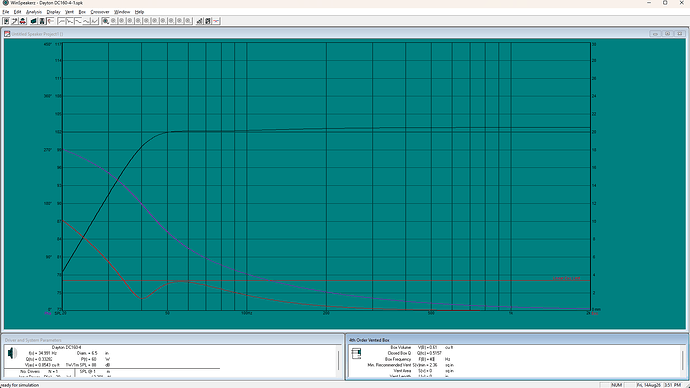Select the fourth curve-shape toolbar icon
690x388 pixels.
86,21
